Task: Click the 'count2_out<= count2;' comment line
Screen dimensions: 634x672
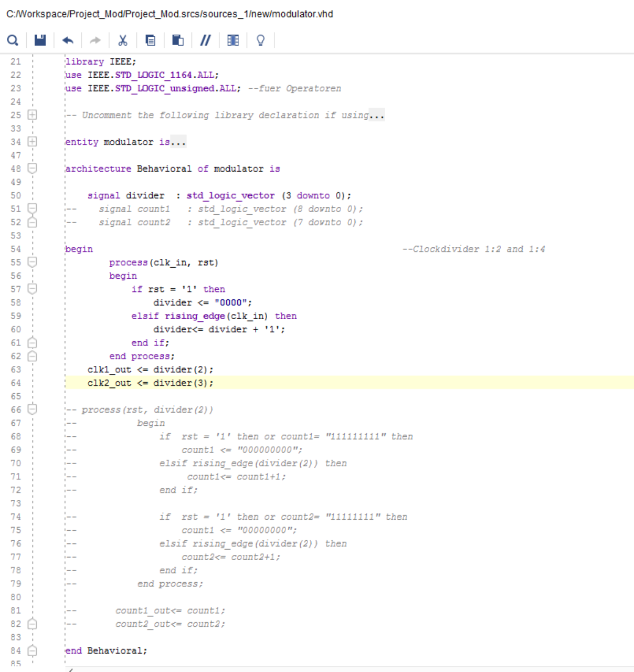Action: 170,624
